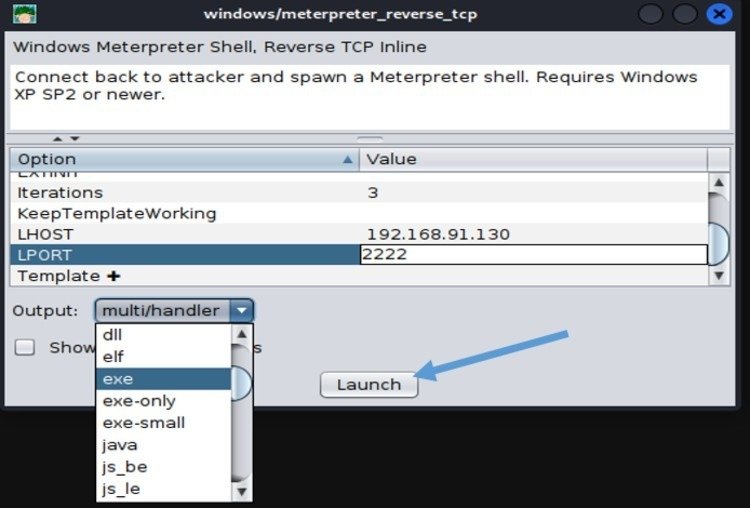Select the LHOST option row

(x=359, y=234)
